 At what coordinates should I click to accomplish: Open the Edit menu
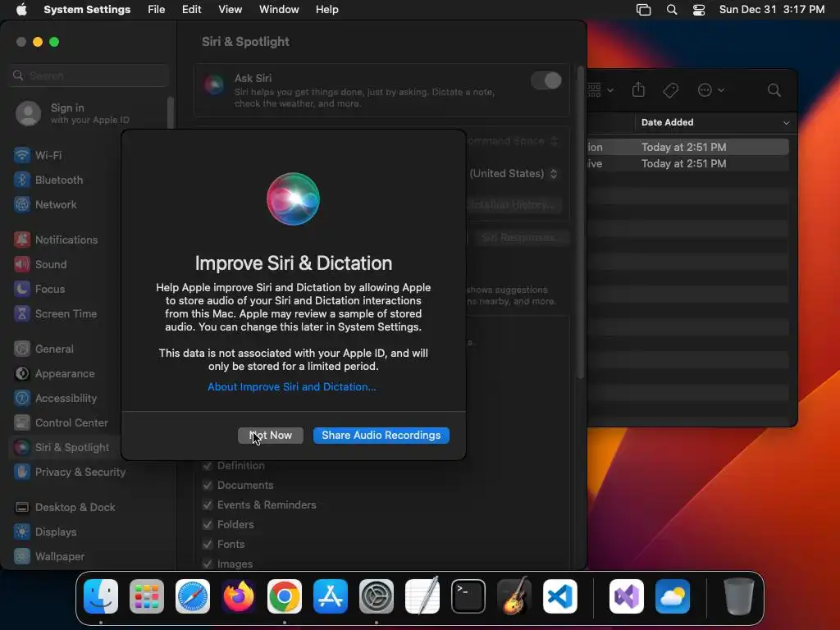191,9
